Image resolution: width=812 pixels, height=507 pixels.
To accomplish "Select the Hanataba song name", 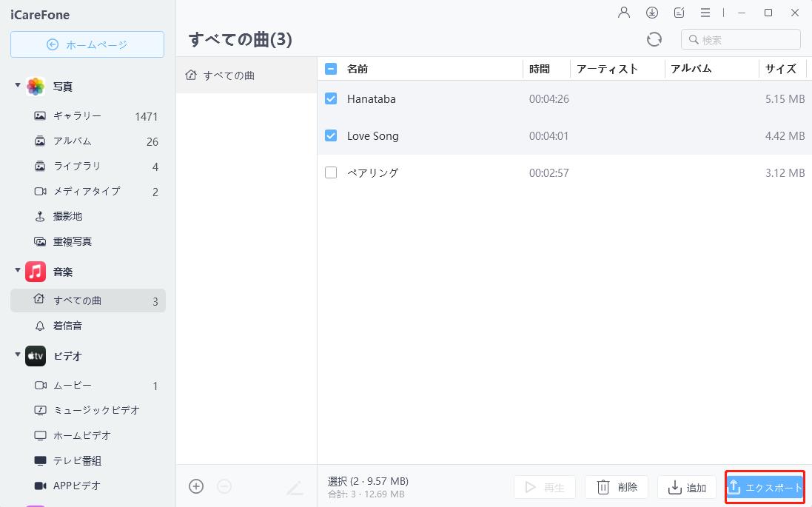I will [x=372, y=99].
